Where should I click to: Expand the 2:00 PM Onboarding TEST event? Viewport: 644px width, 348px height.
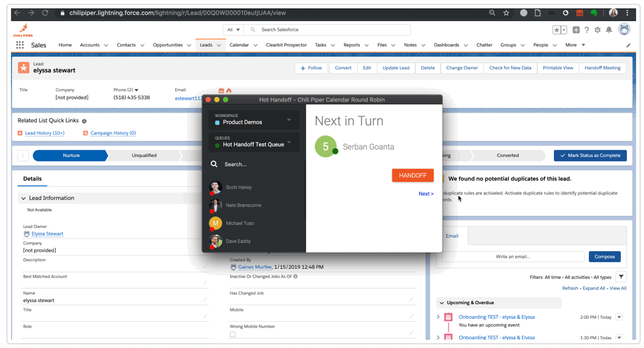(x=438, y=317)
